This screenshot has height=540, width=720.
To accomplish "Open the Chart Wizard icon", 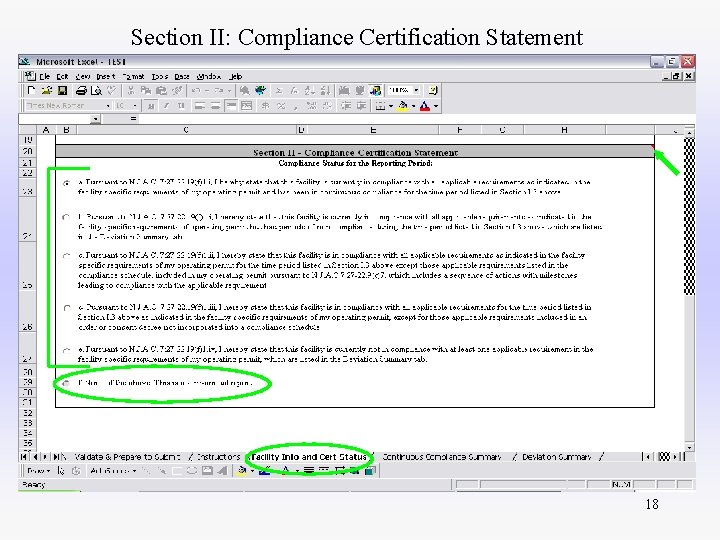I will pos(344,90).
